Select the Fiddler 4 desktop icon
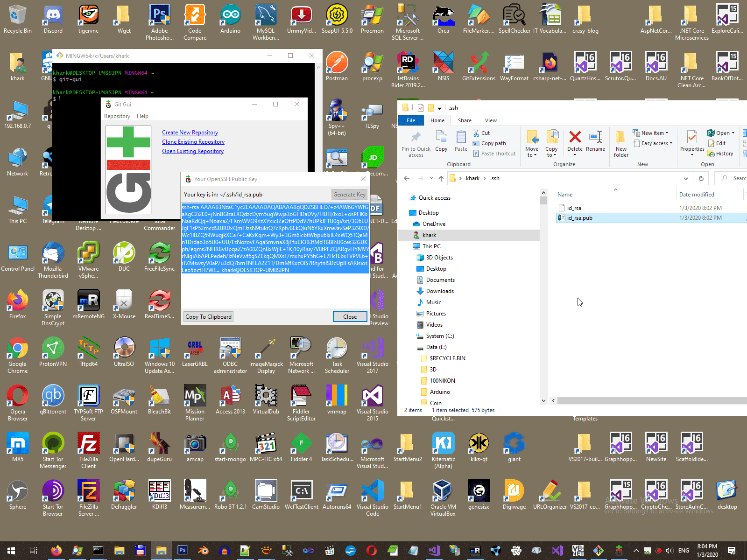 tap(301, 447)
